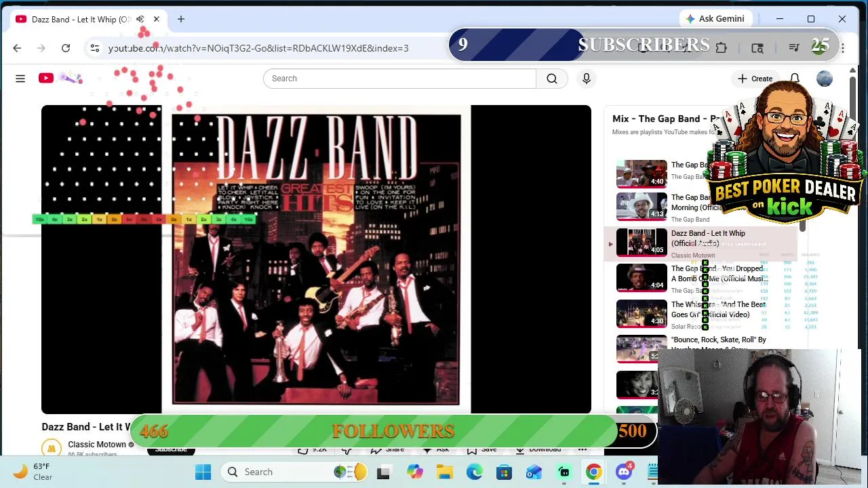Open Microsoft Store from the taskbar
868x488 pixels.
pos(504,472)
